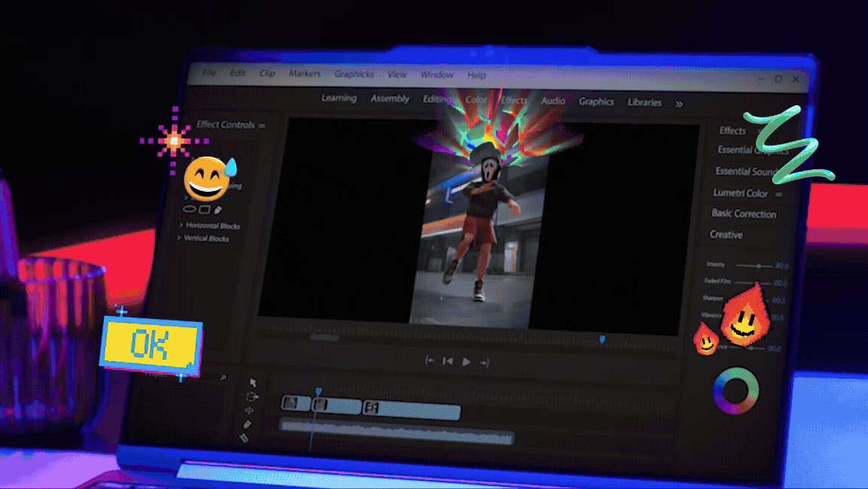Select the Track Select tool
The height and width of the screenshot is (489, 868).
(x=252, y=396)
